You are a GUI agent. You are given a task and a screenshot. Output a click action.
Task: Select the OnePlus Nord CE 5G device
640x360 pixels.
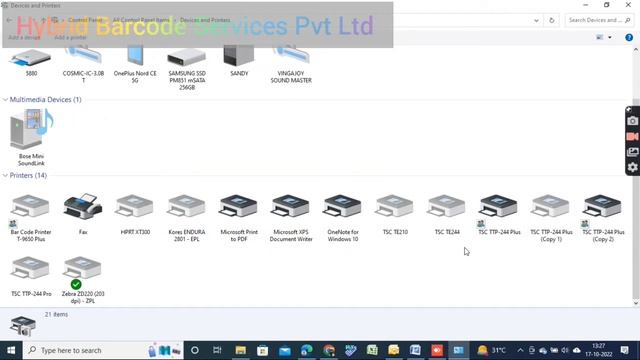(x=135, y=65)
